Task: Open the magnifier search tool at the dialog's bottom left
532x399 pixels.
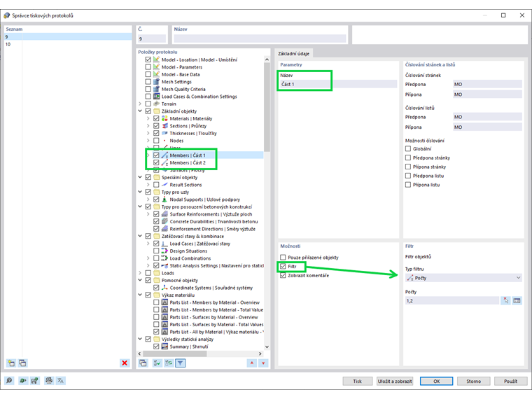Action: [9, 381]
